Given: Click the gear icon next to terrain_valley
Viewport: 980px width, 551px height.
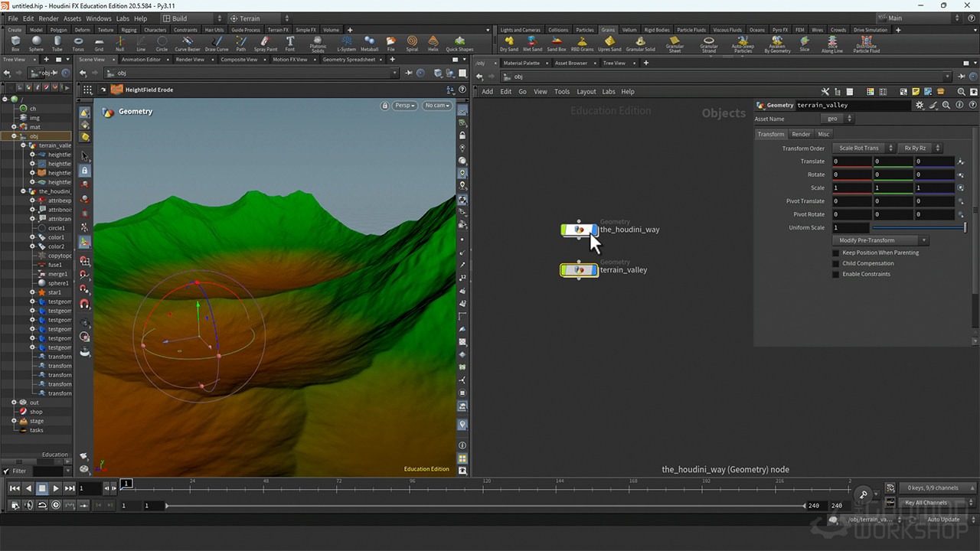Looking at the screenshot, I should pos(919,105).
